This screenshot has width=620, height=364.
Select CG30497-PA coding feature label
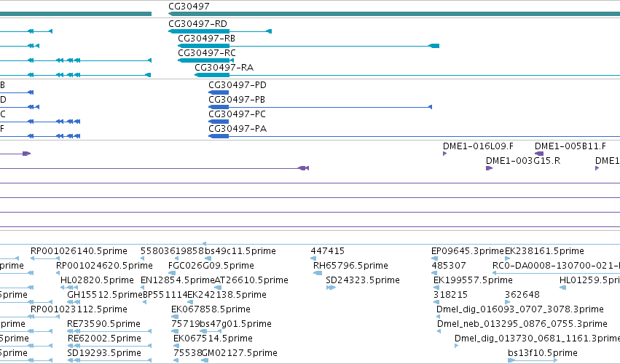tap(238, 129)
